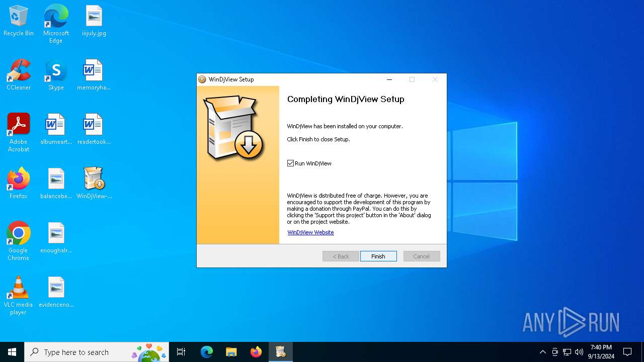
Task: Click the 'Click Finish to close Setup.' text
Action: [x=318, y=139]
